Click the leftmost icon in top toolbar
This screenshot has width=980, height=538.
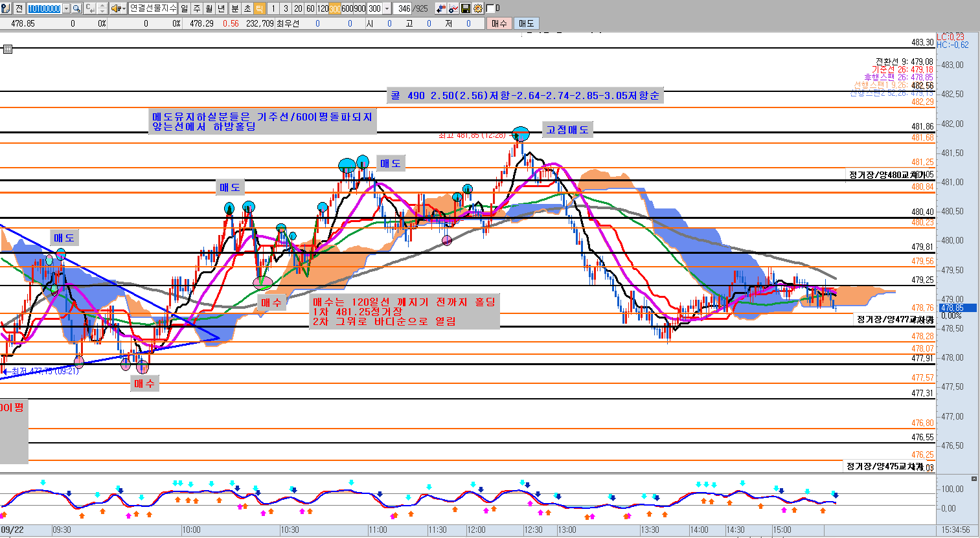coord(6,8)
